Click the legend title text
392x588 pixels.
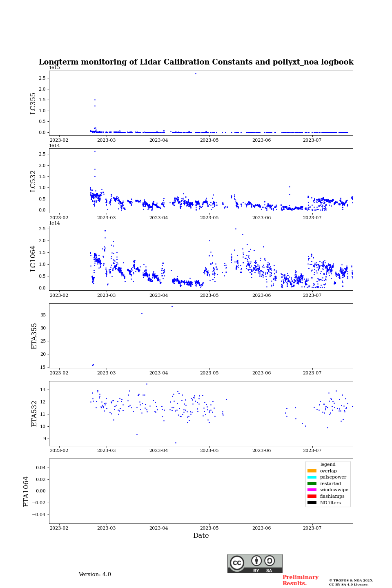tap(328, 465)
